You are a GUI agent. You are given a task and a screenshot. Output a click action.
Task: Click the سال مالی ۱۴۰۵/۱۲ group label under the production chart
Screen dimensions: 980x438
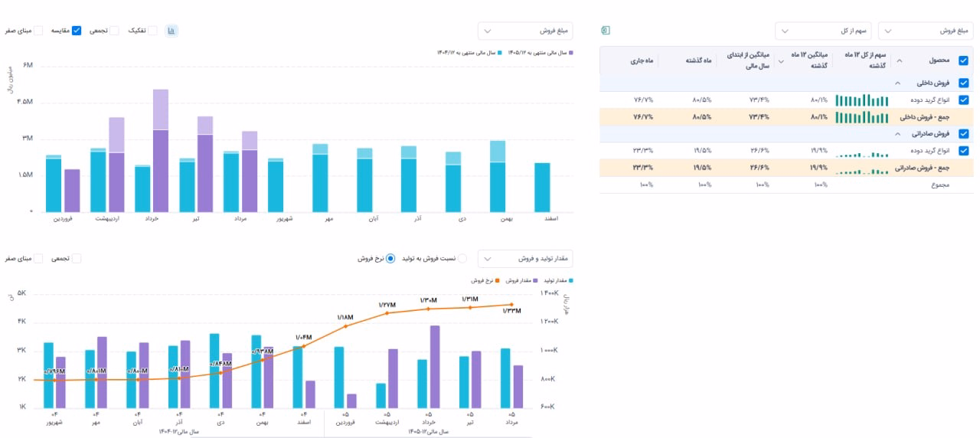coord(429,431)
